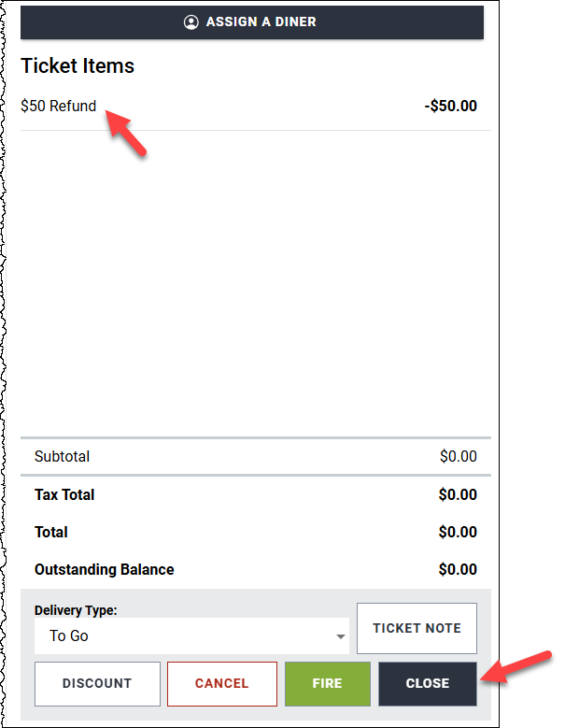Click the Ticket Items heading
565x728 pixels.
[78, 65]
